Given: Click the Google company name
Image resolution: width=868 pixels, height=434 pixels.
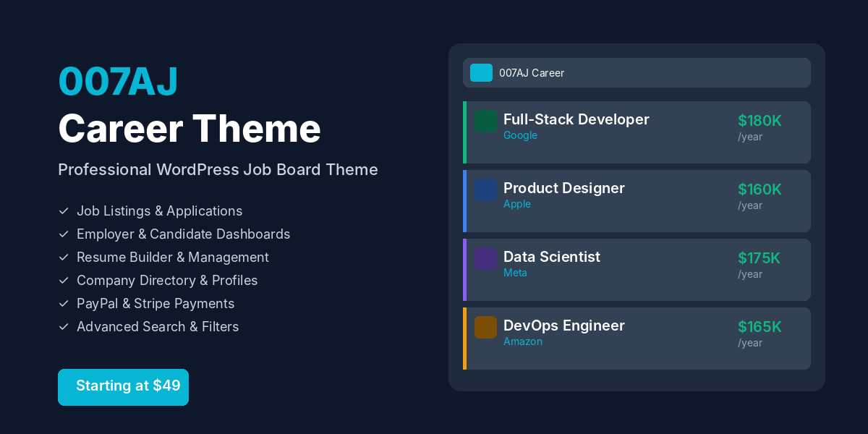Looking at the screenshot, I should click(x=520, y=135).
